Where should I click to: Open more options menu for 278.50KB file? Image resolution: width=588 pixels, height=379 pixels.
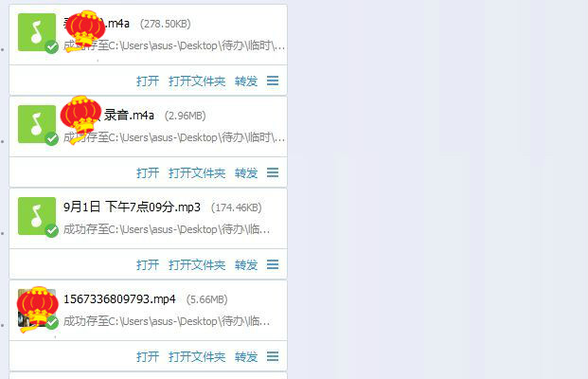[273, 81]
